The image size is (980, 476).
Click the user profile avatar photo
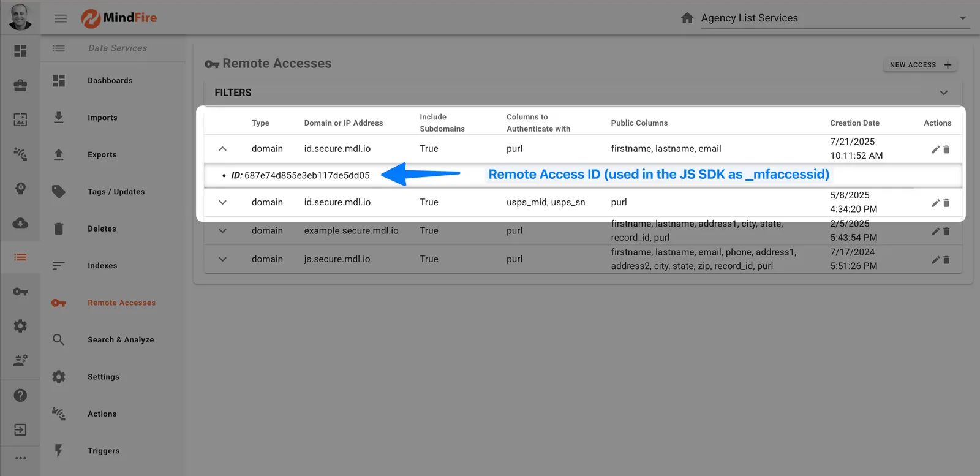pyautogui.click(x=20, y=17)
